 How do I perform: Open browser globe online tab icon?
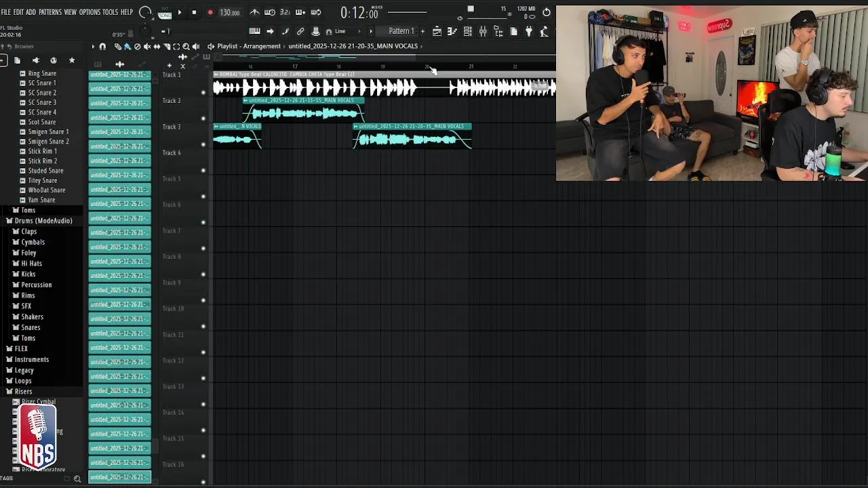pyautogui.click(x=54, y=60)
